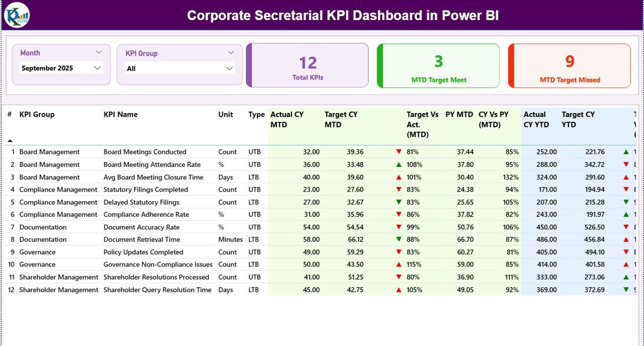This screenshot has width=644, height=346.
Task: Collapse the Month slicer header chevron
Action: (x=100, y=52)
